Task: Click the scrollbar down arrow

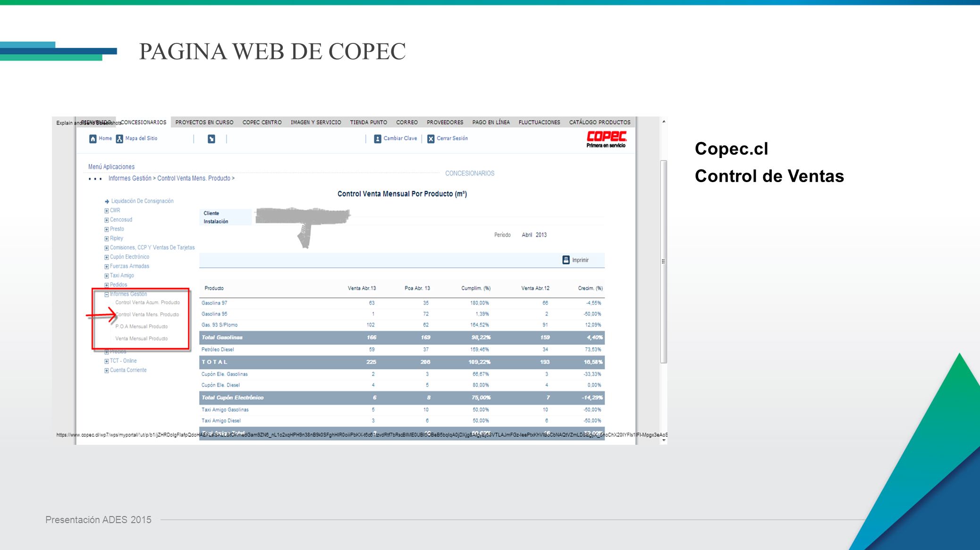Action: [664, 441]
